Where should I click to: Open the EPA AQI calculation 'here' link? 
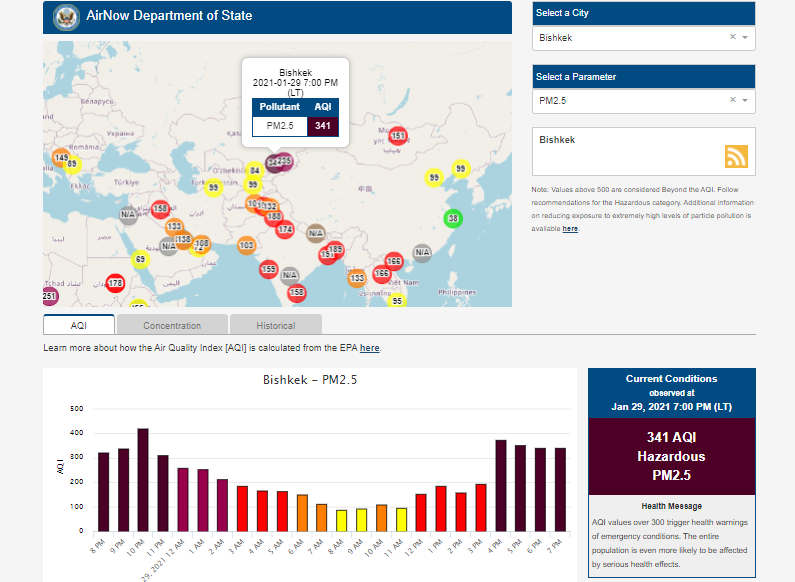[x=369, y=348]
